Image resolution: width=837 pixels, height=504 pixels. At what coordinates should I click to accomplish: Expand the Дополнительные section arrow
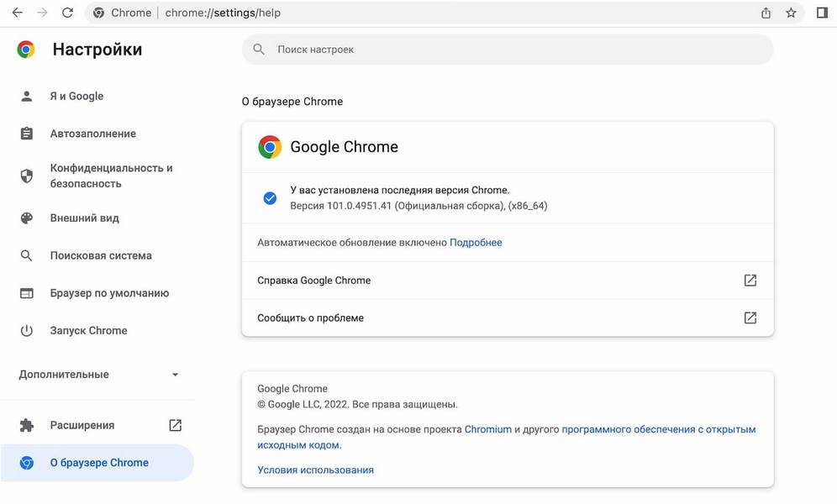tap(175, 375)
